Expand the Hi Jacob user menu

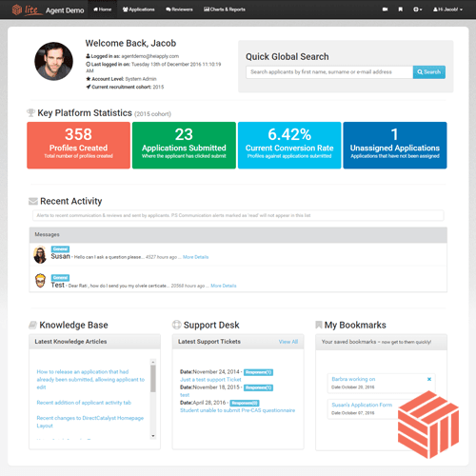click(x=447, y=10)
